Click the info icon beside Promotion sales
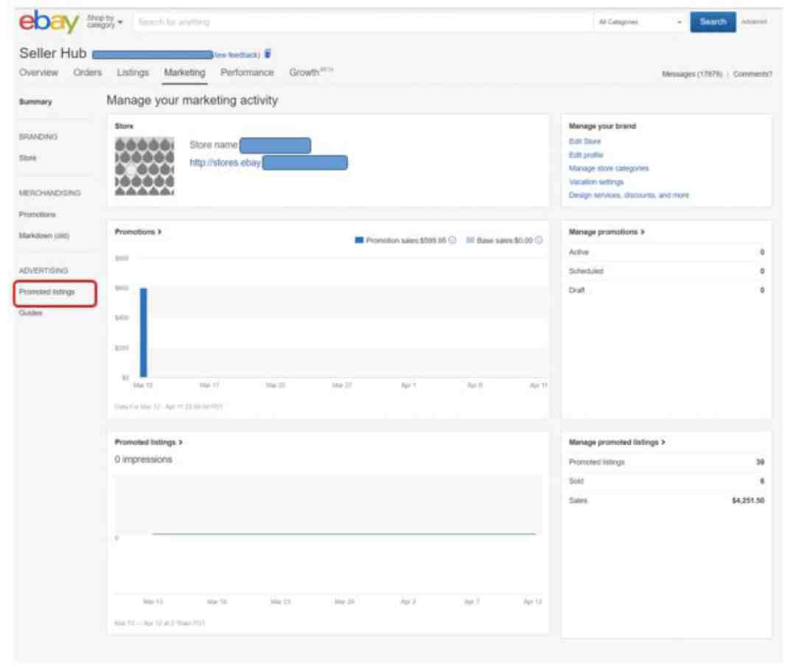The height and width of the screenshot is (672, 796). [453, 240]
